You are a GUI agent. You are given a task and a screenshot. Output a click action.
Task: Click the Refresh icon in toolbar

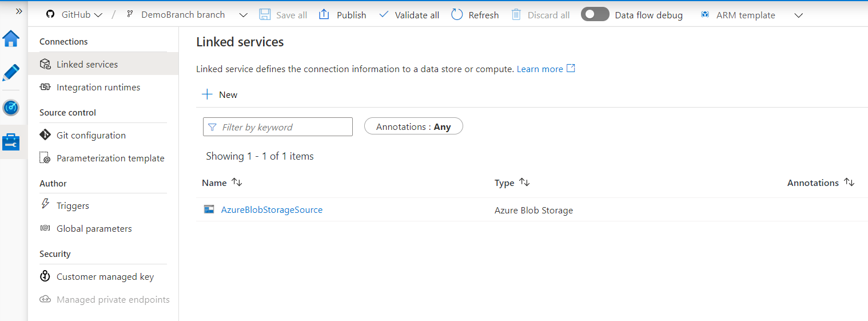[457, 15]
